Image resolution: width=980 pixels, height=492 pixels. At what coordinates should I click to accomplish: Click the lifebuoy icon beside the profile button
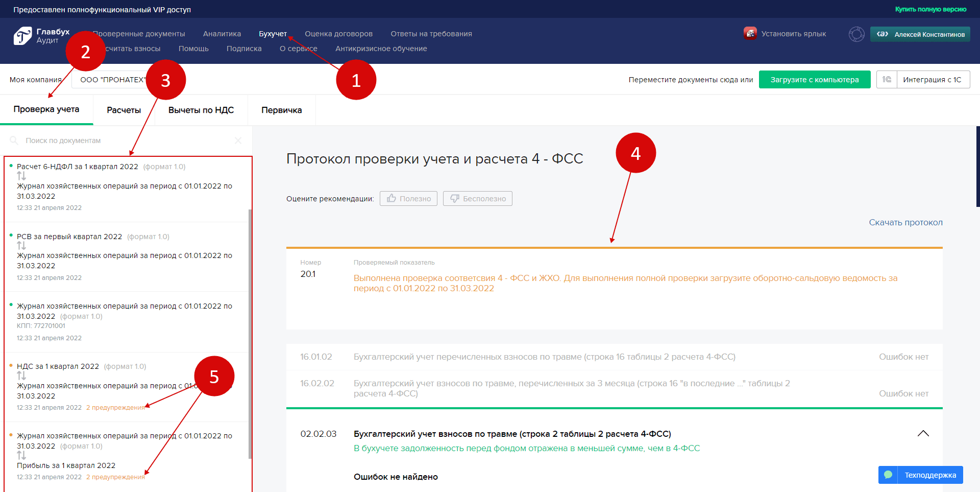[856, 34]
